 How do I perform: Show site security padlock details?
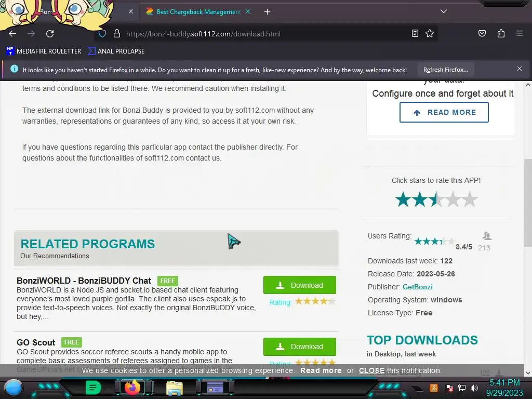pyautogui.click(x=117, y=34)
